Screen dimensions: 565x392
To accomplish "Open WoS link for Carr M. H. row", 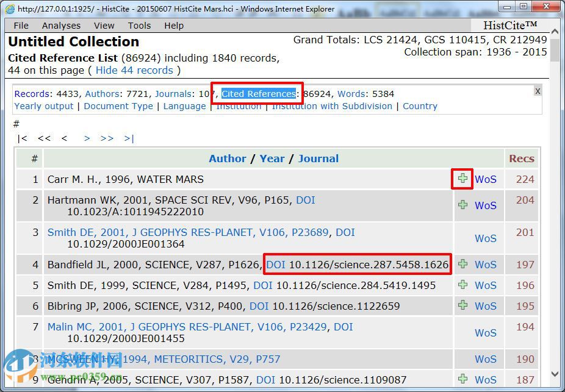I will click(x=485, y=179).
